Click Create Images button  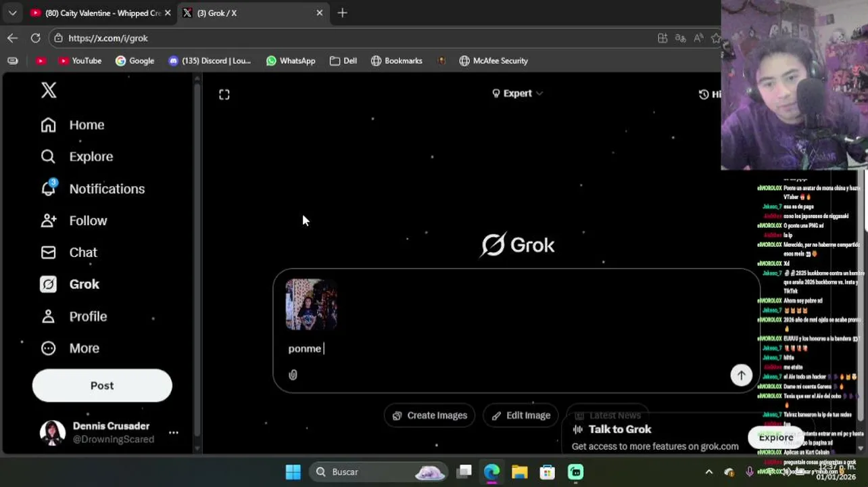(430, 415)
